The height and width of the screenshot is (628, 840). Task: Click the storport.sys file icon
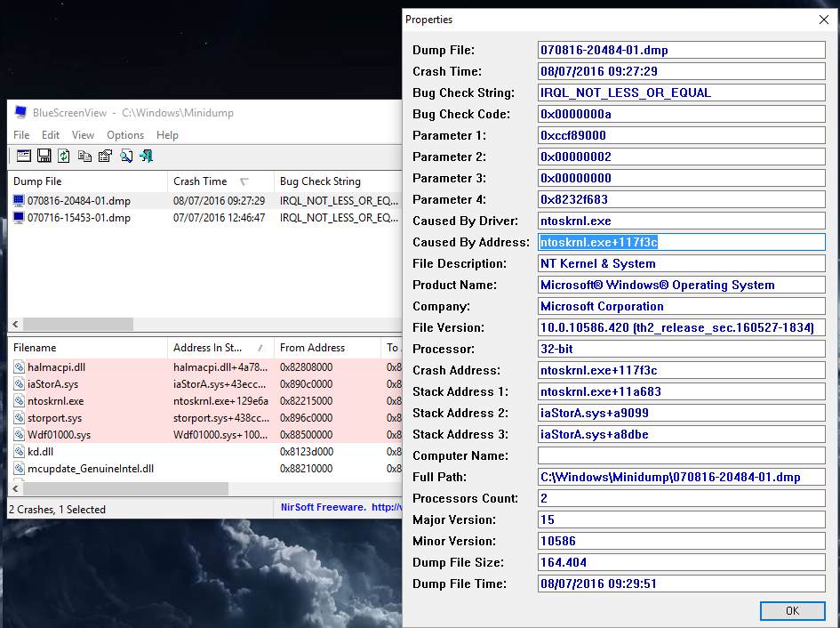point(19,418)
